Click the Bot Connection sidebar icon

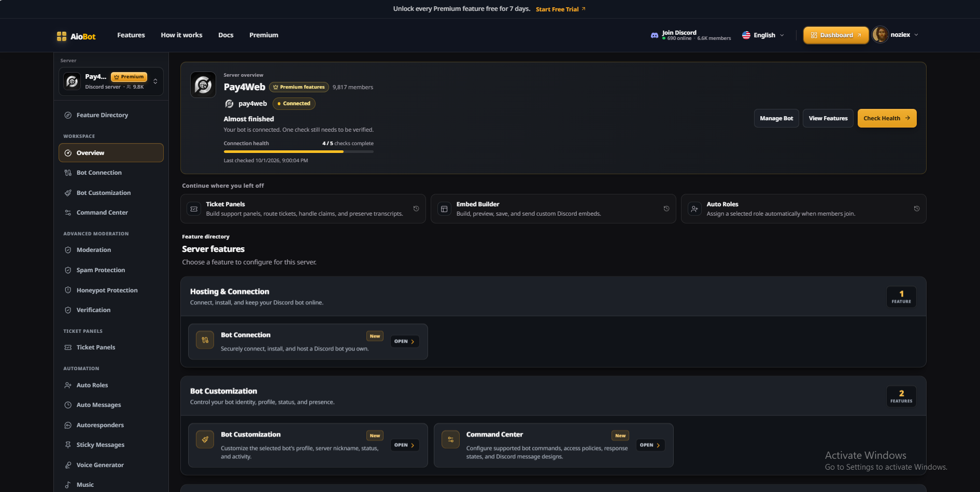point(68,173)
